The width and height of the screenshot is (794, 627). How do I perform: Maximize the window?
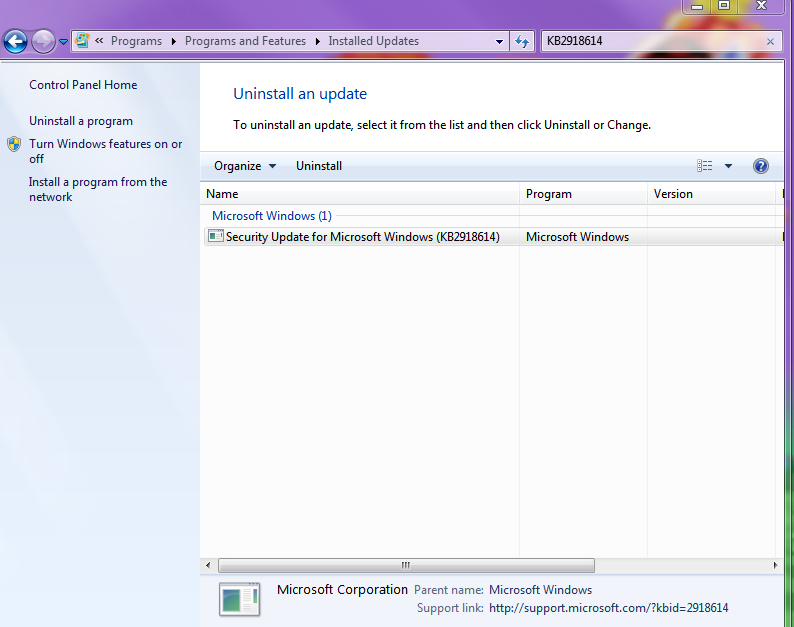(x=724, y=6)
